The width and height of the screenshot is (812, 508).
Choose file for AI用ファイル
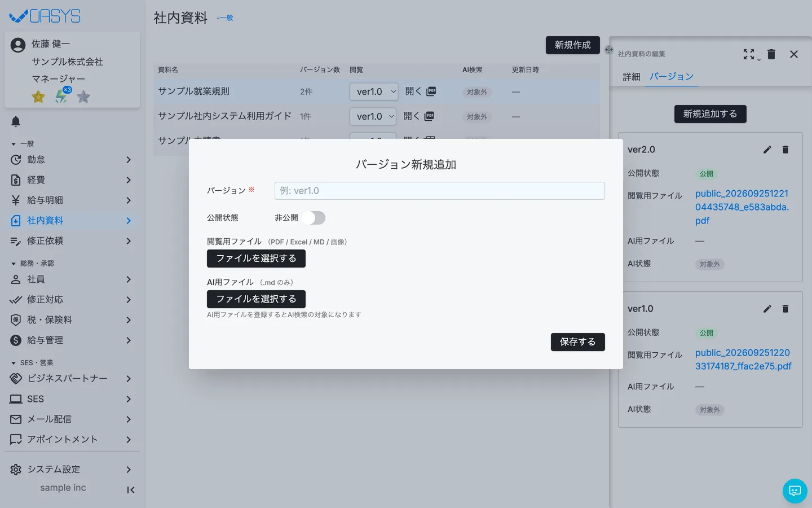tap(256, 299)
